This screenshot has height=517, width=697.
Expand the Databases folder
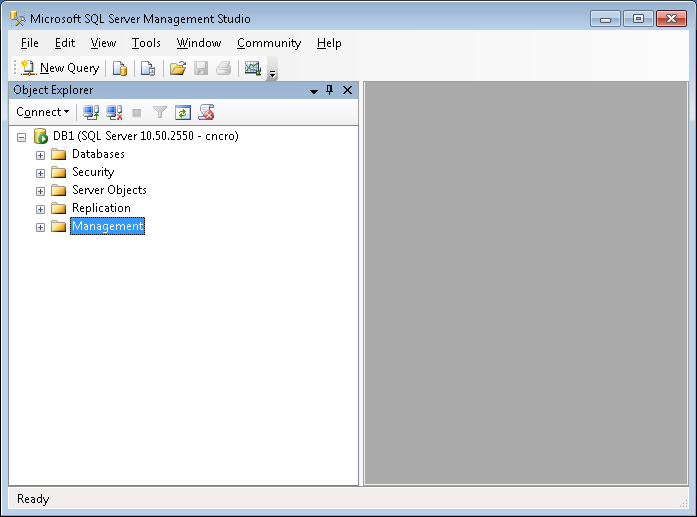pyautogui.click(x=40, y=155)
